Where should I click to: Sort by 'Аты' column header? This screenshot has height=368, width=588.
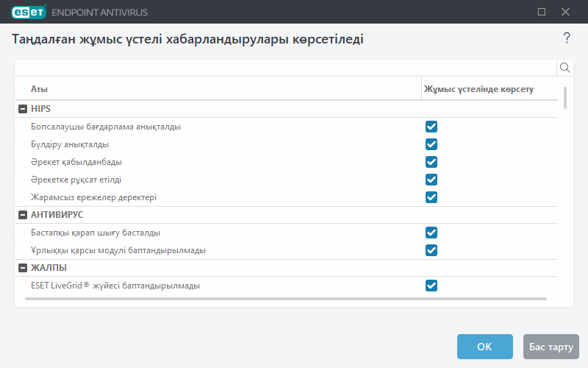click(39, 89)
